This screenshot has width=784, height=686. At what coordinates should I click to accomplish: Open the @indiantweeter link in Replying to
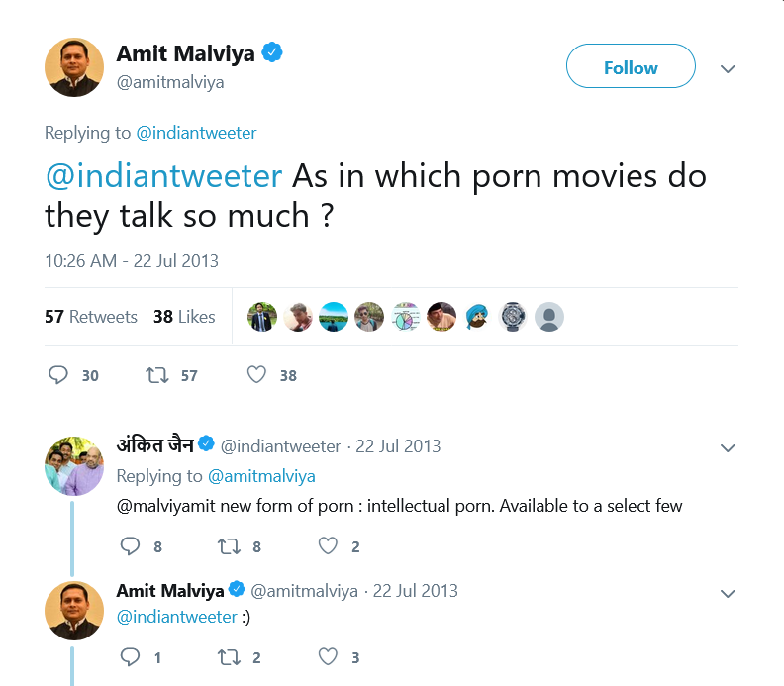[x=197, y=133]
